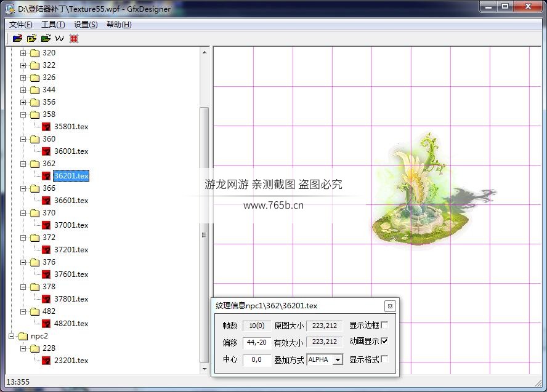Viewport: 547px width, 392px height.
Task: Uncheck the 动画显示 checkbox
Action: (384, 341)
